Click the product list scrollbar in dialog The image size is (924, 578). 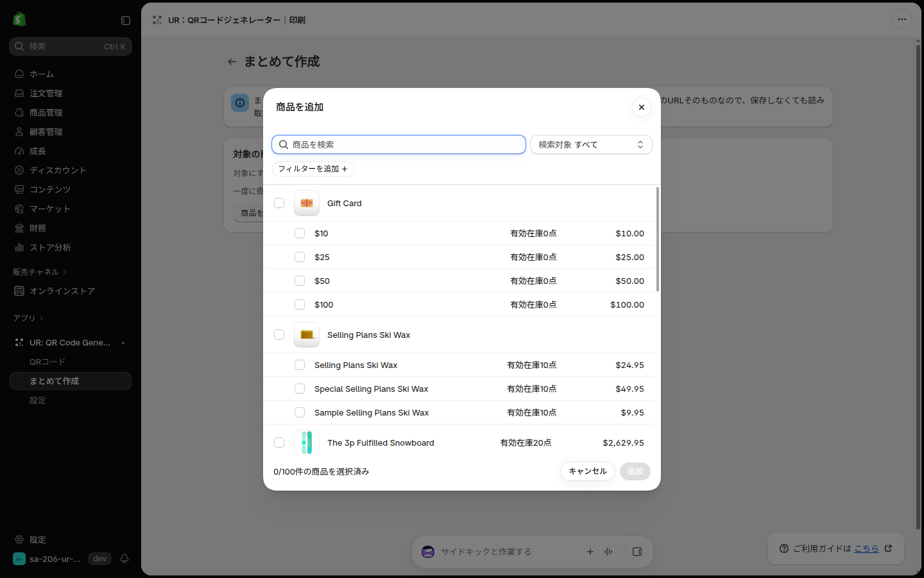click(658, 239)
